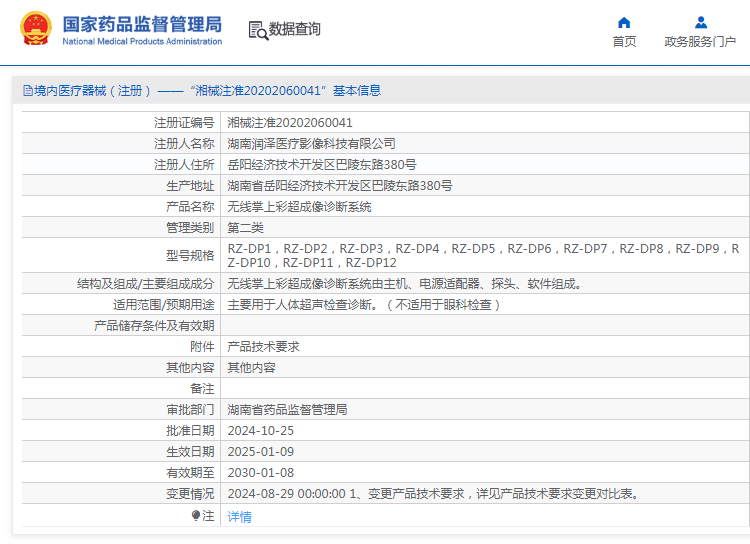Select change record 2024-08-29 text
This screenshot has height=544, width=750.
[x=435, y=494]
